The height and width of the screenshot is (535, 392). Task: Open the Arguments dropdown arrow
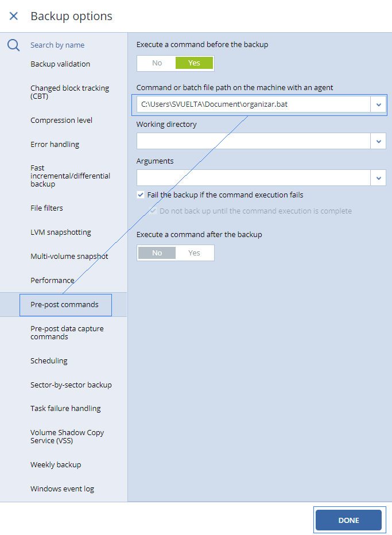click(378, 178)
